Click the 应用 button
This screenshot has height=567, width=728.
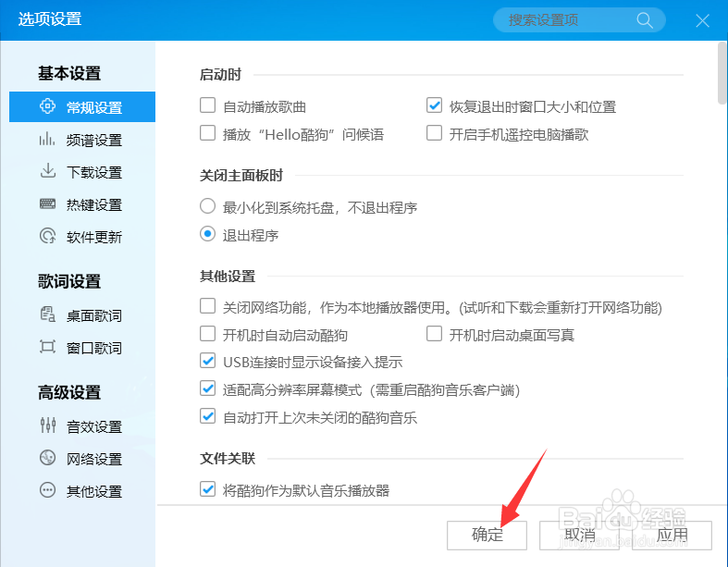[x=672, y=535]
